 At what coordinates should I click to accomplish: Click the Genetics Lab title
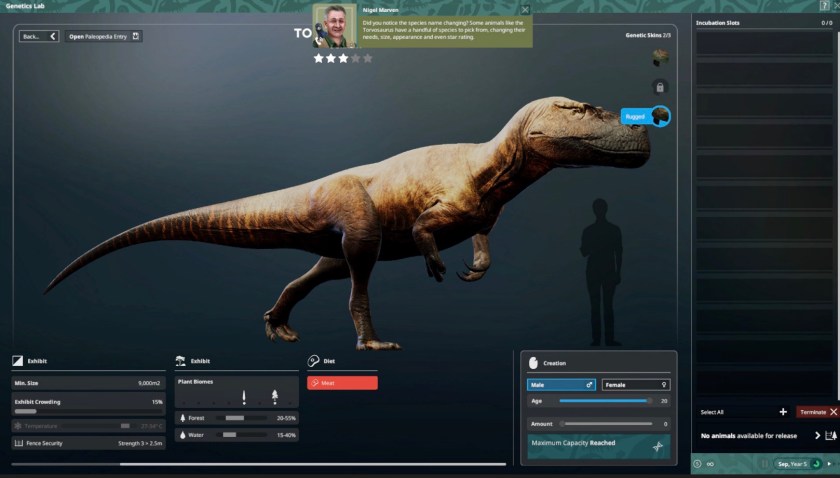25,6
